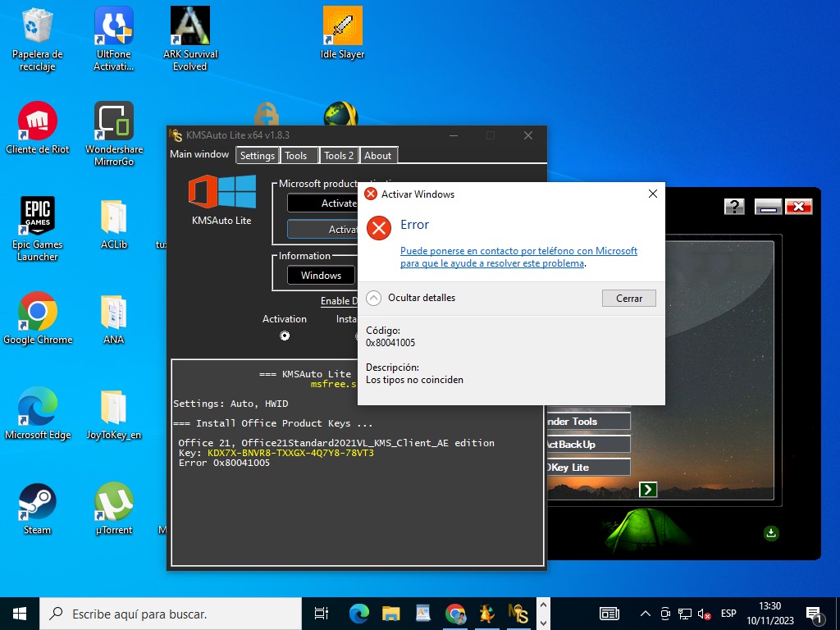The height and width of the screenshot is (630, 840).
Task: Select the Idle Slayer desktop icon
Action: (342, 32)
